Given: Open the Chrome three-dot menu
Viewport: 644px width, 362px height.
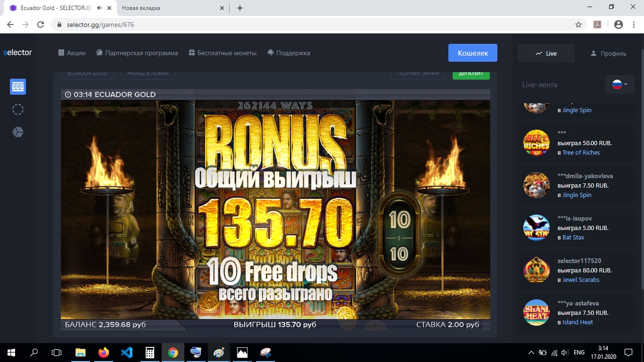Looking at the screenshot, I should coord(633,25).
